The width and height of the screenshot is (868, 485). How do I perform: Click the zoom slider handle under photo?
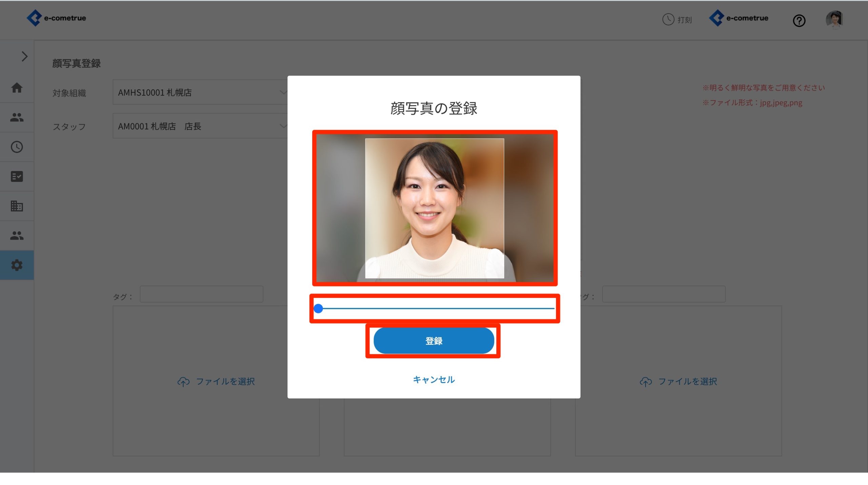318,309
